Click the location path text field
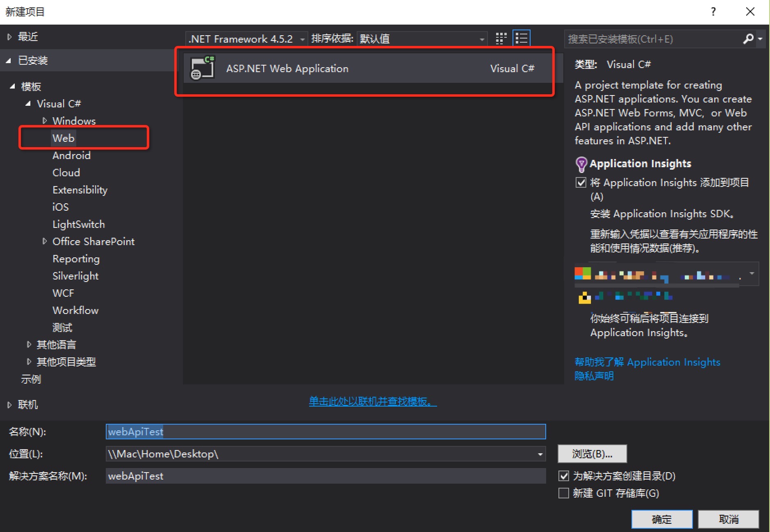Image resolution: width=770 pixels, height=532 pixels. 321,454
